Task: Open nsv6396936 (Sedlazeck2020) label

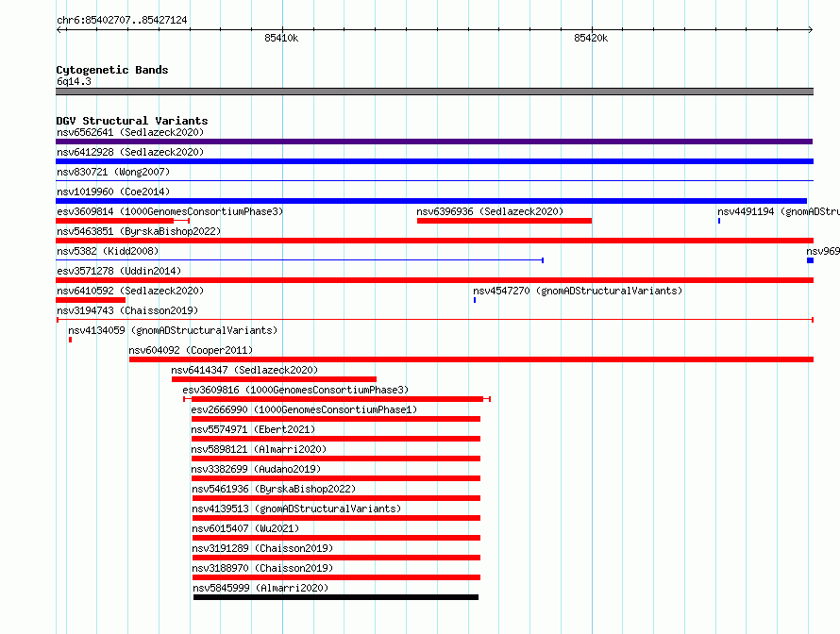Action: [490, 211]
